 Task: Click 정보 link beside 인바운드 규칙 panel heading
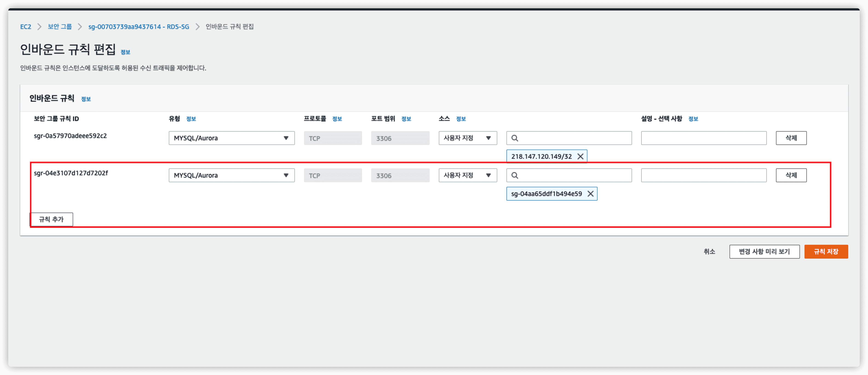86,99
